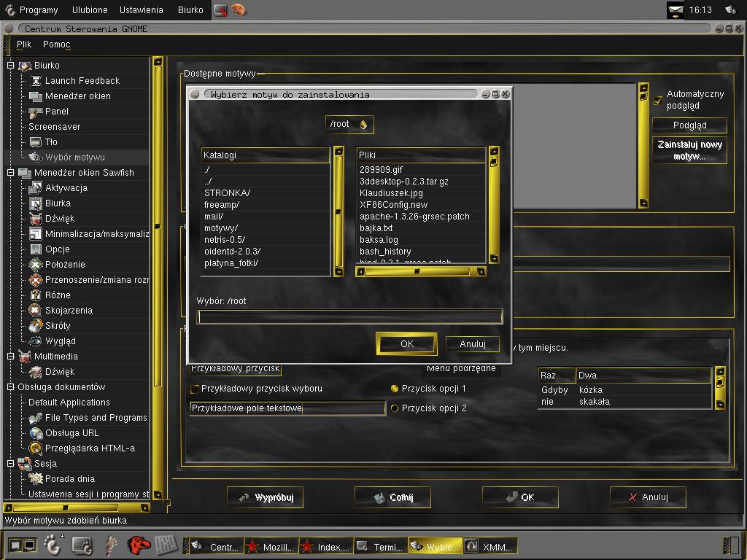
Task: Select the Wygląd eye icon
Action: tap(36, 341)
